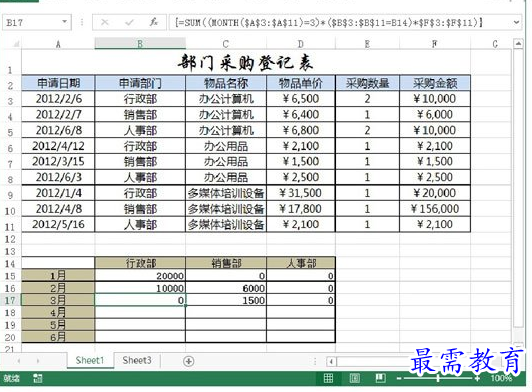
Task: Select the 6月 label cell
Action: coord(58,337)
